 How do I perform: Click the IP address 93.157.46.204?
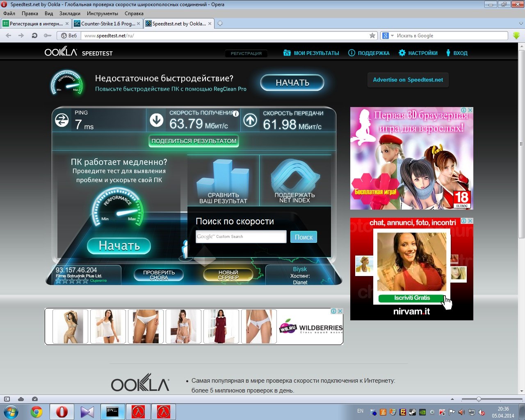(76, 270)
